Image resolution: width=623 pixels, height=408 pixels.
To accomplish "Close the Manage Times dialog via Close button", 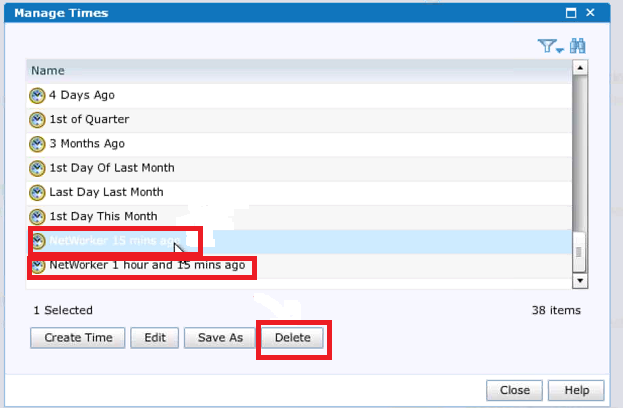I will (515, 391).
